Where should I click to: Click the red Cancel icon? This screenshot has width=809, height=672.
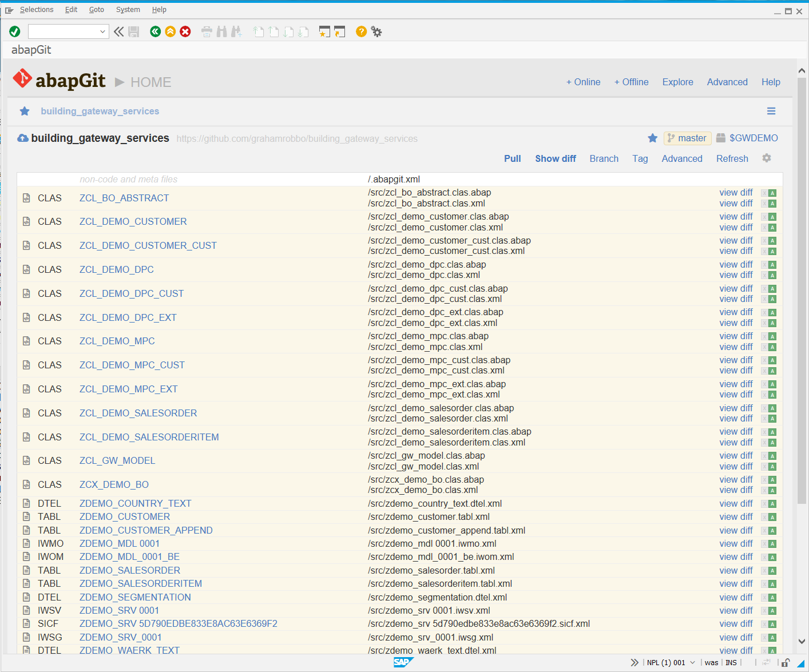[x=185, y=31]
